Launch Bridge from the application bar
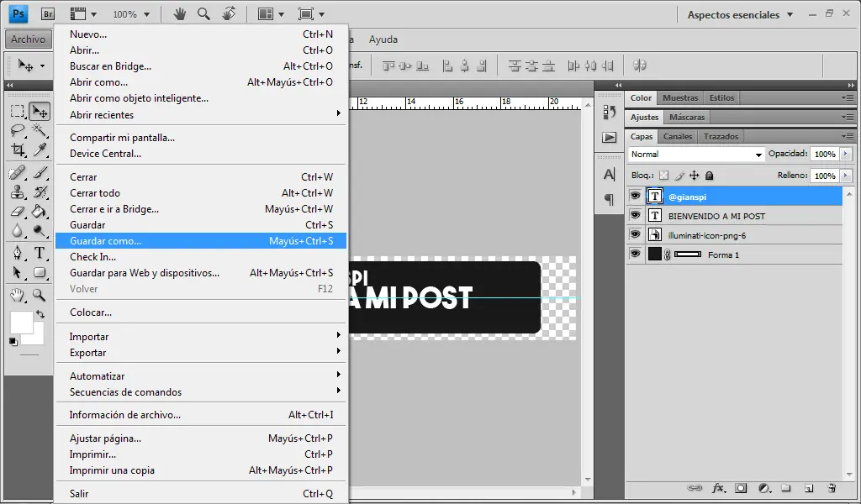861x504 pixels. 48,14
